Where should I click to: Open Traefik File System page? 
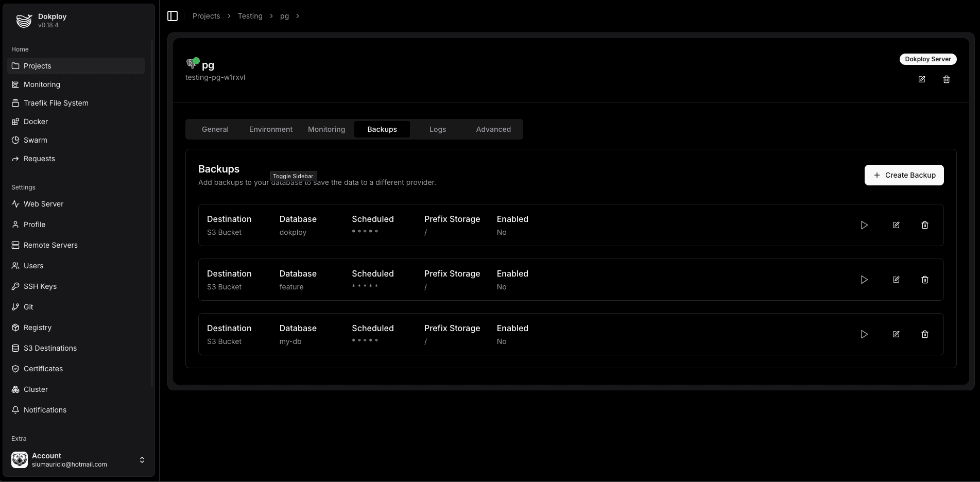[76, 103]
